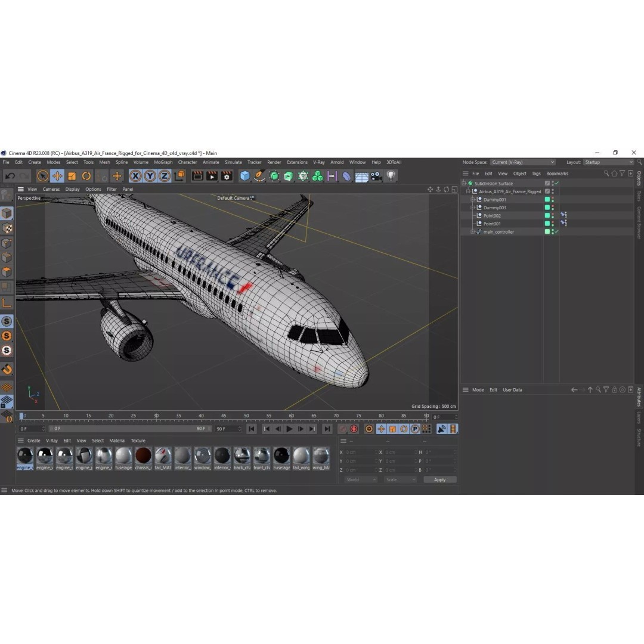Click timeline playhead at frame 0
This screenshot has width=644, height=644.
(21, 416)
